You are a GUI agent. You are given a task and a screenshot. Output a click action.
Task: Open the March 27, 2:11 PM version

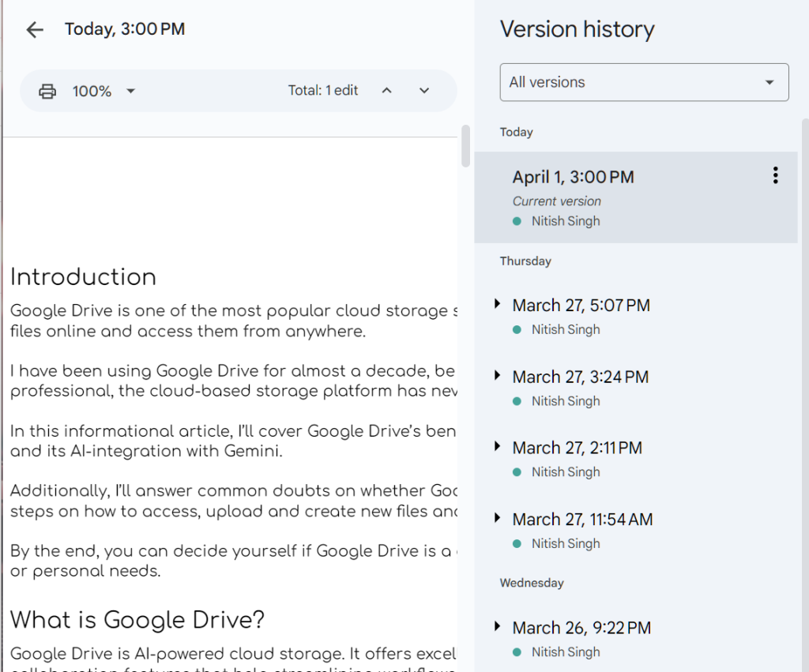[577, 448]
